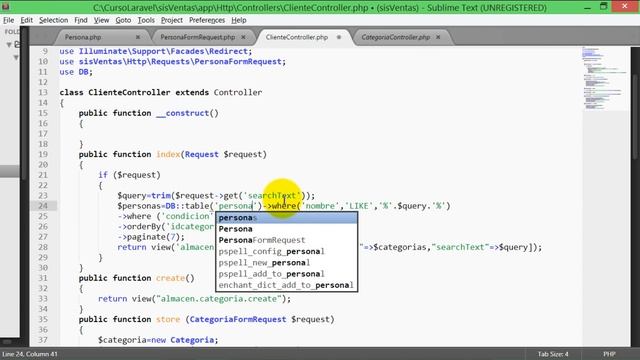Click the 'ClienteController' class name
Screen dimensions: 640x360
pyautogui.click(x=129, y=92)
